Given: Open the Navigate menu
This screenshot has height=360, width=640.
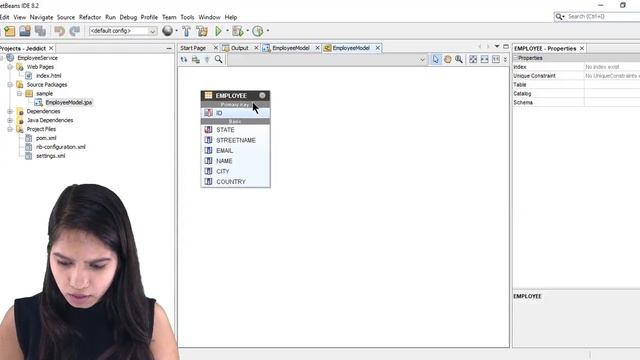Looking at the screenshot, I should click(x=41, y=17).
